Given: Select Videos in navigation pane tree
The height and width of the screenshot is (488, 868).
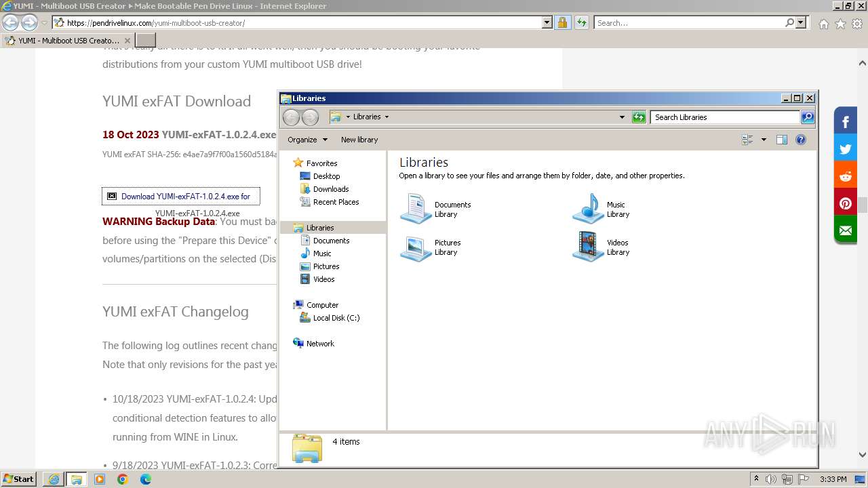Looking at the screenshot, I should [x=323, y=279].
